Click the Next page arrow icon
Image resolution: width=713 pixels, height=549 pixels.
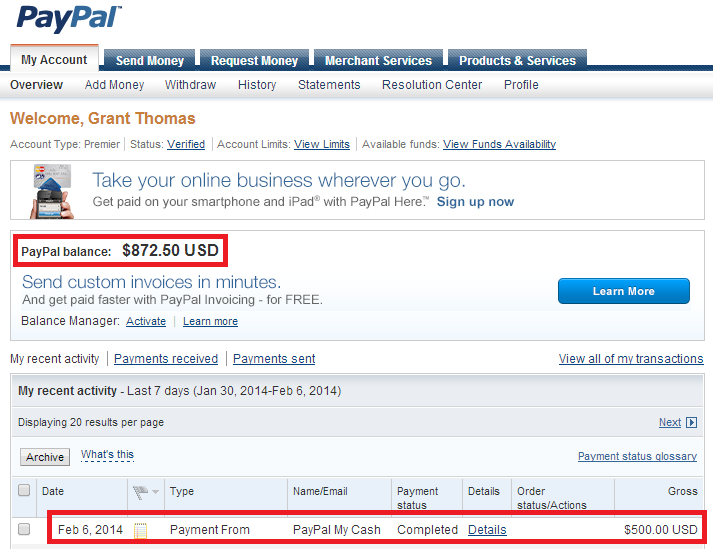[691, 423]
